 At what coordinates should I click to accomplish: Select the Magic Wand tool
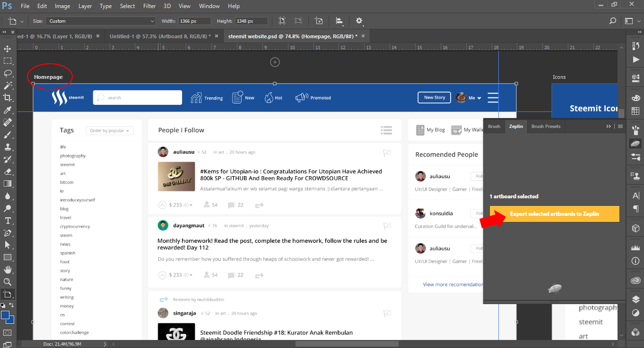point(8,85)
